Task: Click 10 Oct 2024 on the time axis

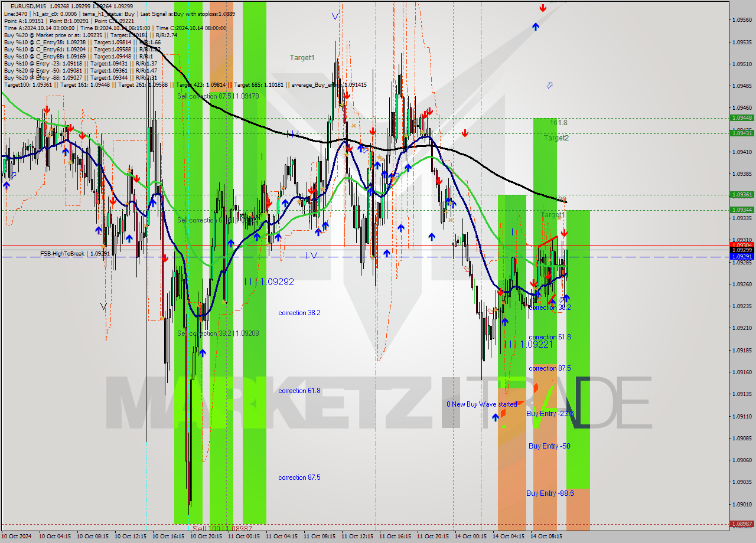Action: [17, 537]
